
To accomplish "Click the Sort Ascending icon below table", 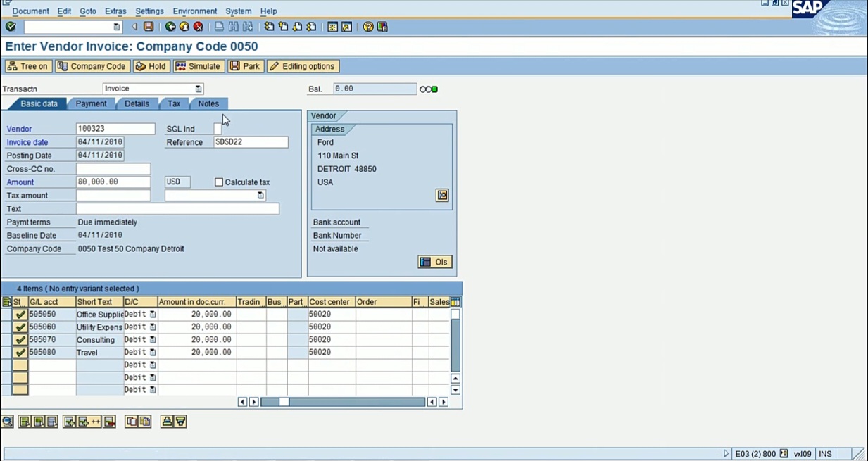I will pyautogui.click(x=167, y=422).
